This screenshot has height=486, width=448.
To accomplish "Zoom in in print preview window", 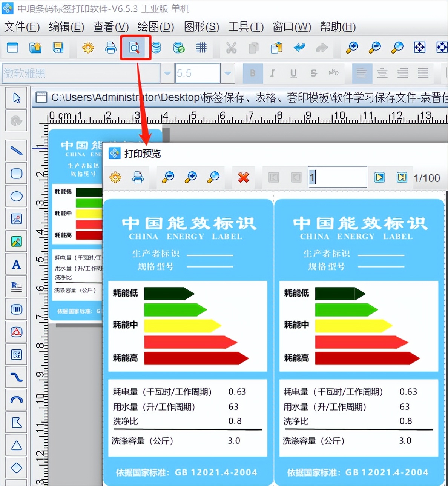I will [x=191, y=177].
